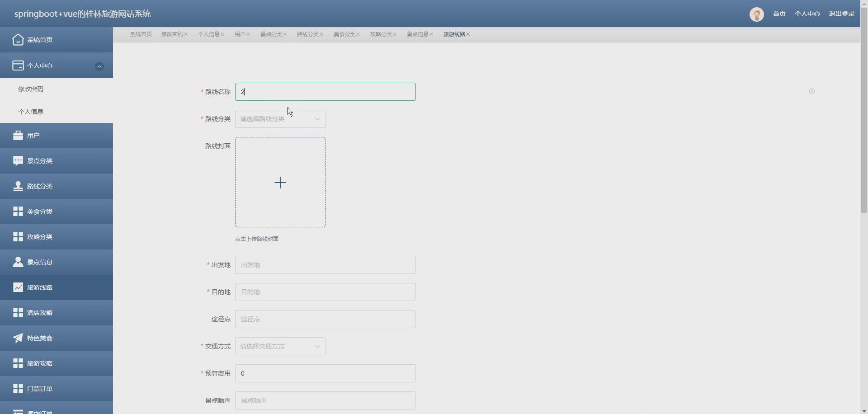Switch to the 旅游线路 tab
Image resolution: width=868 pixels, height=414 pixels.
[x=454, y=34]
